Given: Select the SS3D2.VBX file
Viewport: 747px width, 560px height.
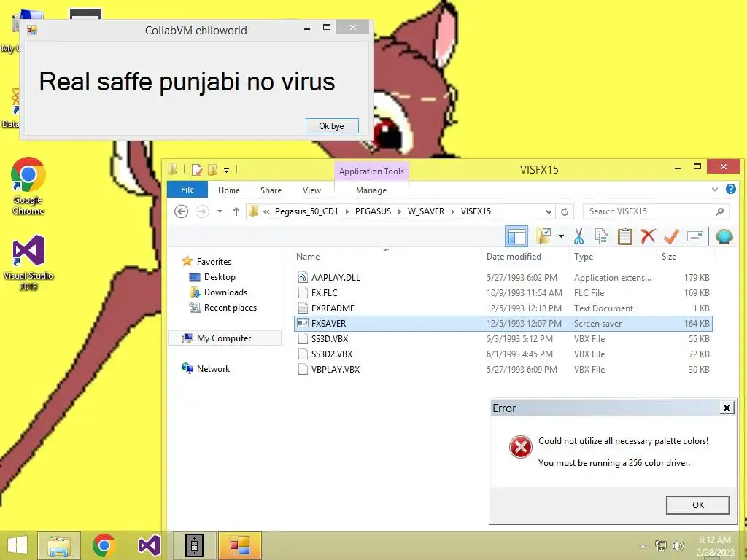Looking at the screenshot, I should click(x=503, y=354).
